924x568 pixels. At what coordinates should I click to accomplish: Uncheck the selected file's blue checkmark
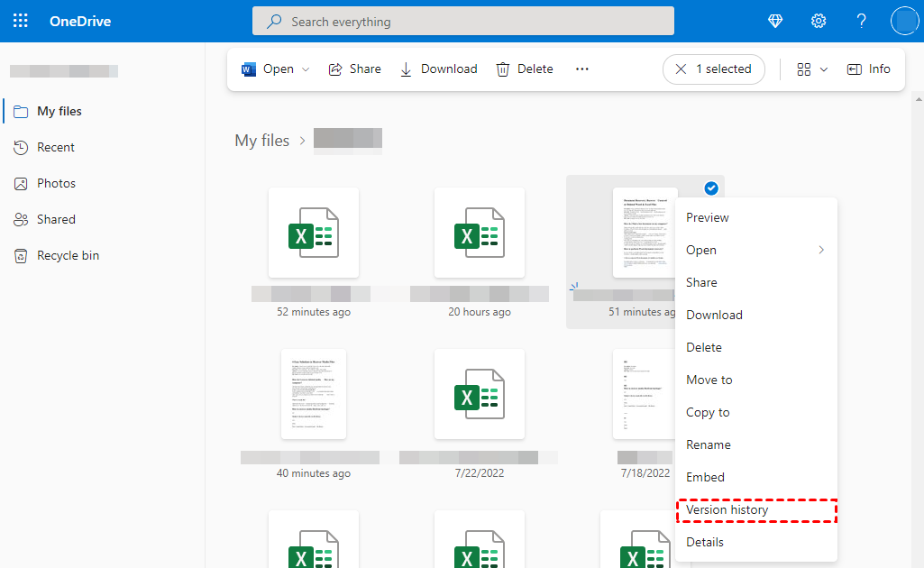coord(711,188)
